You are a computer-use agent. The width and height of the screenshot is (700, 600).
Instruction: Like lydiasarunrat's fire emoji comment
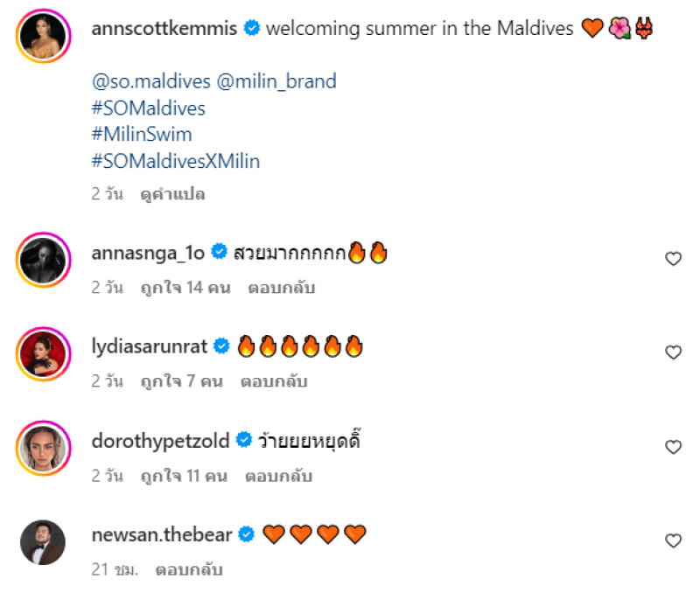pyautogui.click(x=673, y=352)
